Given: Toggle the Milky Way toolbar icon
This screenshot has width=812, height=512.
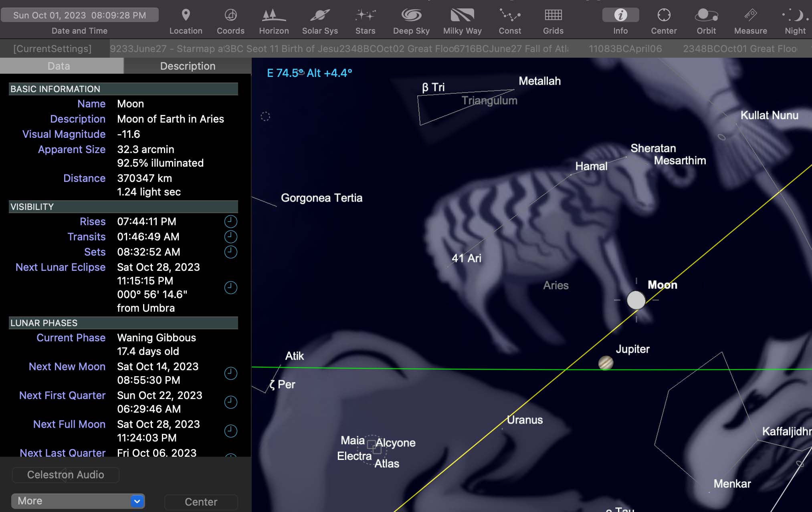Looking at the screenshot, I should 462,15.
